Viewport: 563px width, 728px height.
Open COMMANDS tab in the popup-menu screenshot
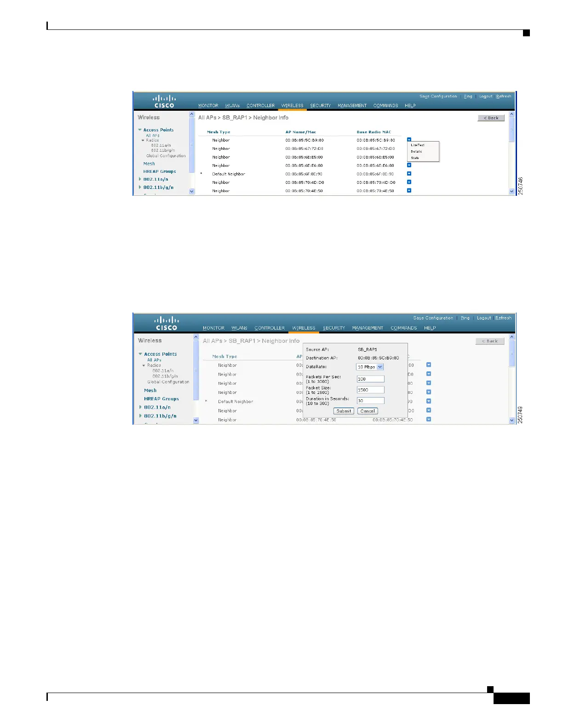pos(385,106)
